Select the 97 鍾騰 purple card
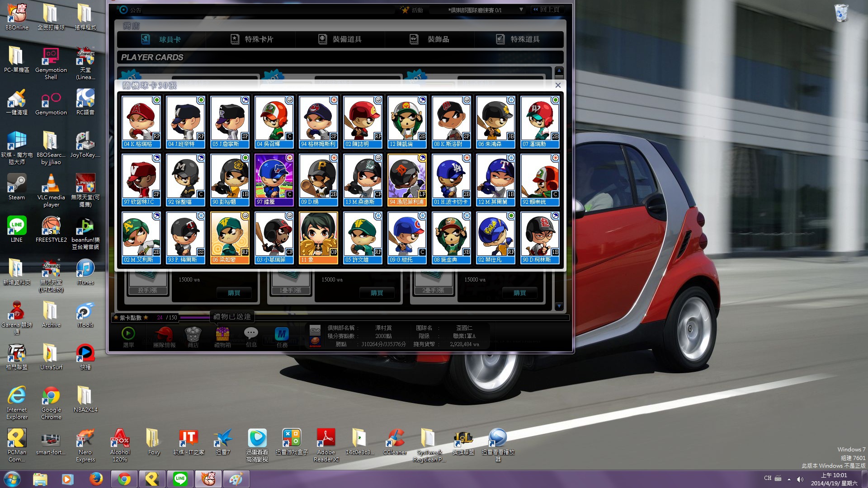The height and width of the screenshot is (488, 868). (274, 180)
